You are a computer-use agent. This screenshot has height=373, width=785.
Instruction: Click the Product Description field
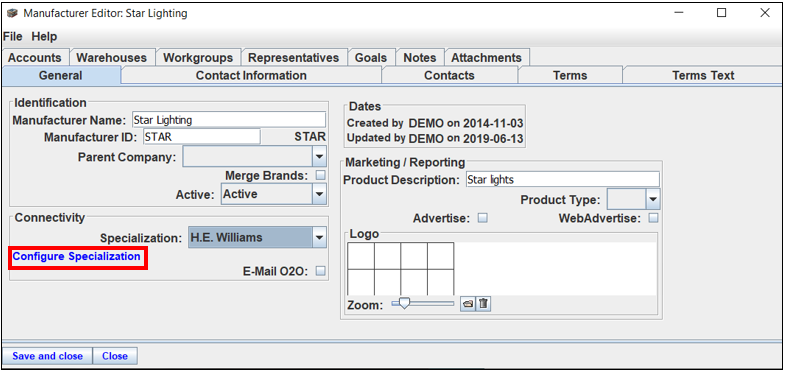point(562,179)
